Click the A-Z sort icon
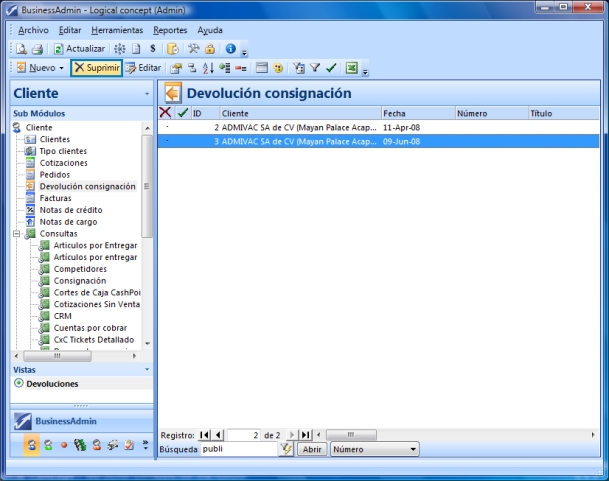The image size is (609, 481). pos(208,68)
